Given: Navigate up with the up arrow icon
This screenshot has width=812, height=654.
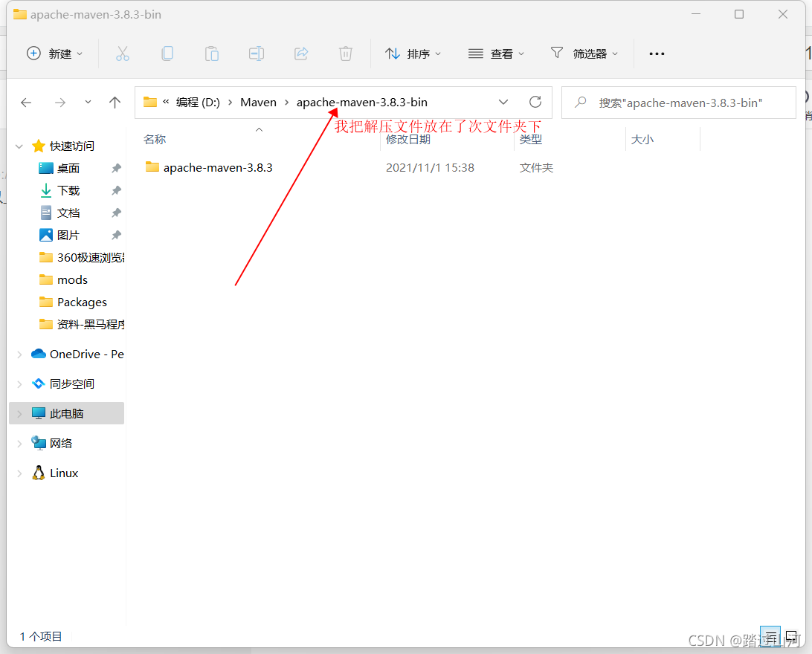Looking at the screenshot, I should coord(115,103).
